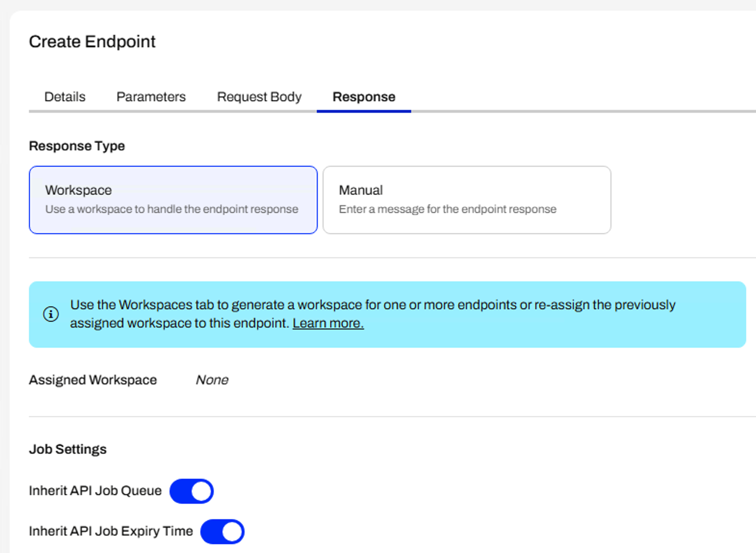Image resolution: width=756 pixels, height=553 pixels.
Task: Click the Assigned Workspace label
Action: pos(92,380)
